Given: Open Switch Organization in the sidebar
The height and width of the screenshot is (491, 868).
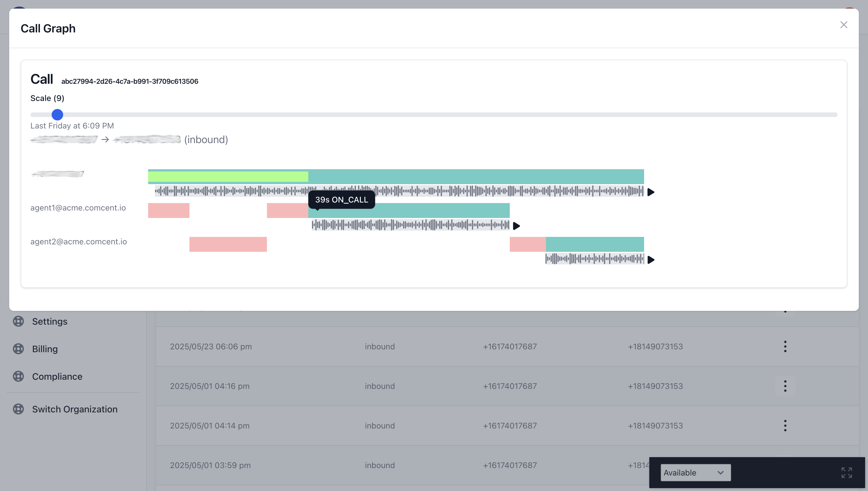Looking at the screenshot, I should click(75, 409).
